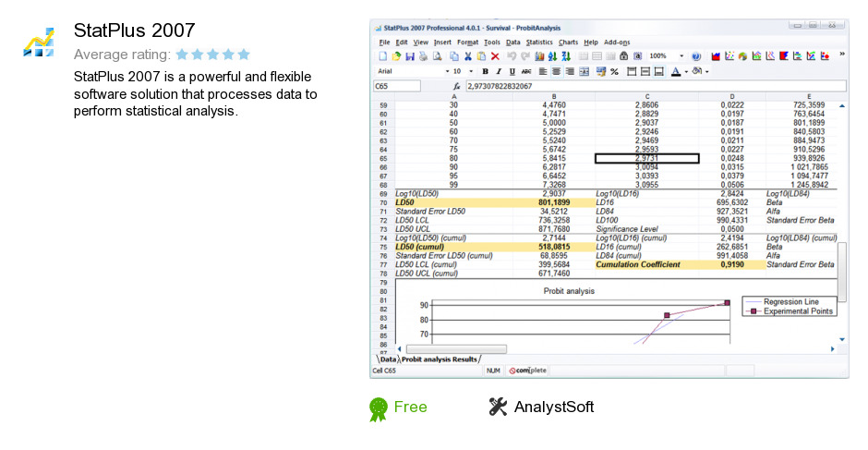Click the column B header
868x450 pixels.
pos(554,96)
